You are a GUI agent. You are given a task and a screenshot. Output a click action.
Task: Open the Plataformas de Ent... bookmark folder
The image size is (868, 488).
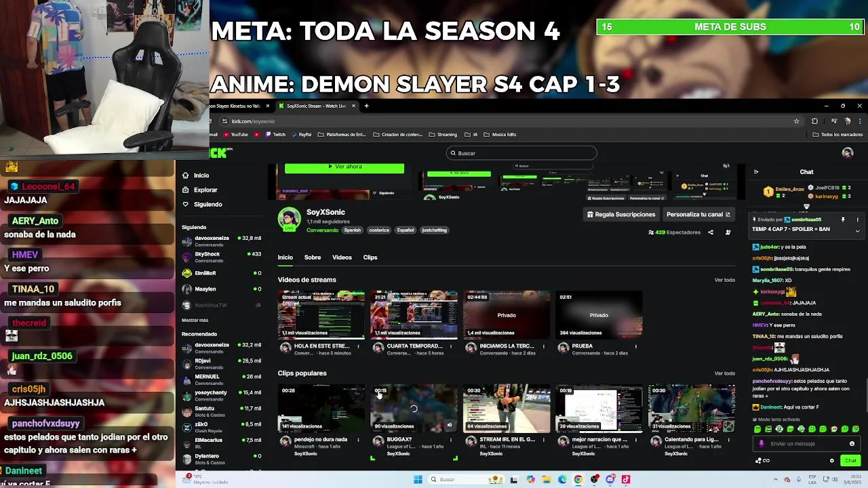coord(341,134)
